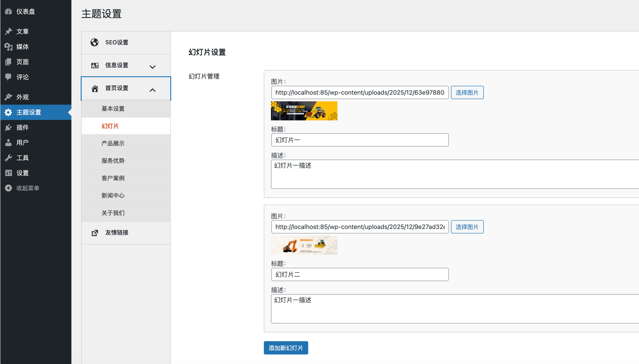
Task: Click the first 选择图片 button
Action: coord(467,93)
